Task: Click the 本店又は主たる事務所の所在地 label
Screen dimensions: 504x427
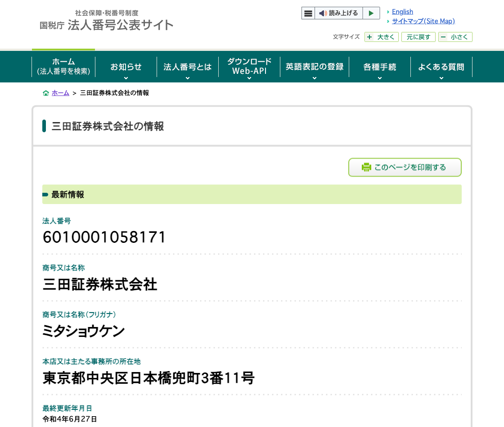Action: (x=92, y=361)
